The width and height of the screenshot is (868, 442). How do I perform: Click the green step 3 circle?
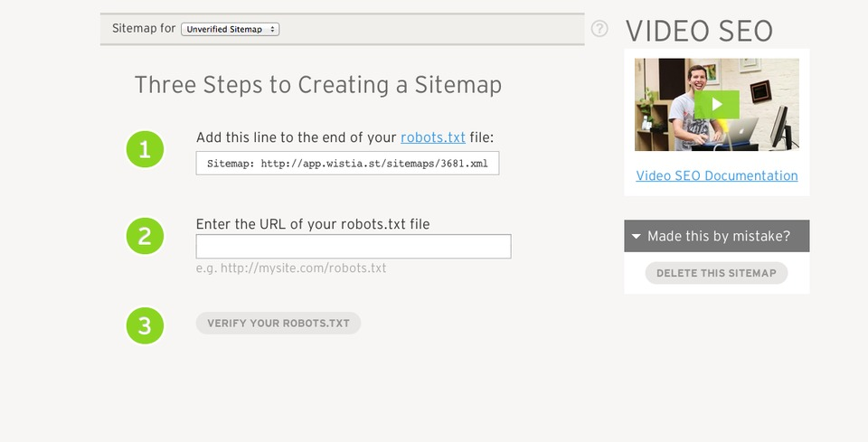(145, 325)
